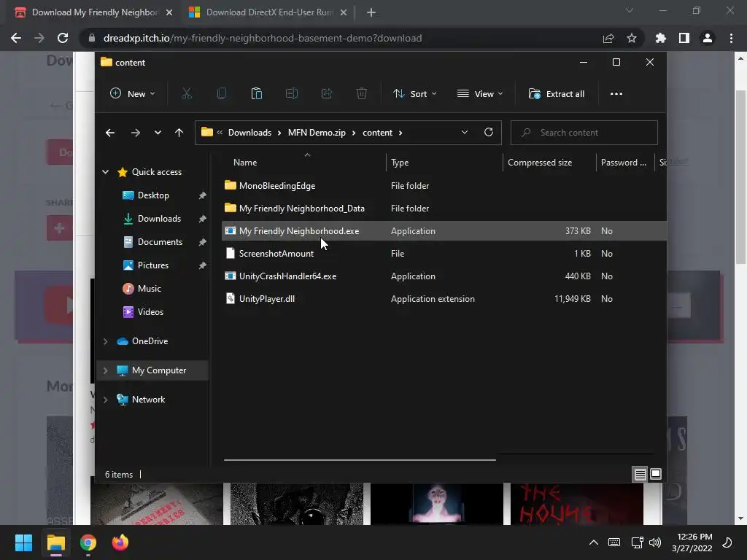
Task: Select My Friendly Neighborhood.exe row
Action: point(444,231)
